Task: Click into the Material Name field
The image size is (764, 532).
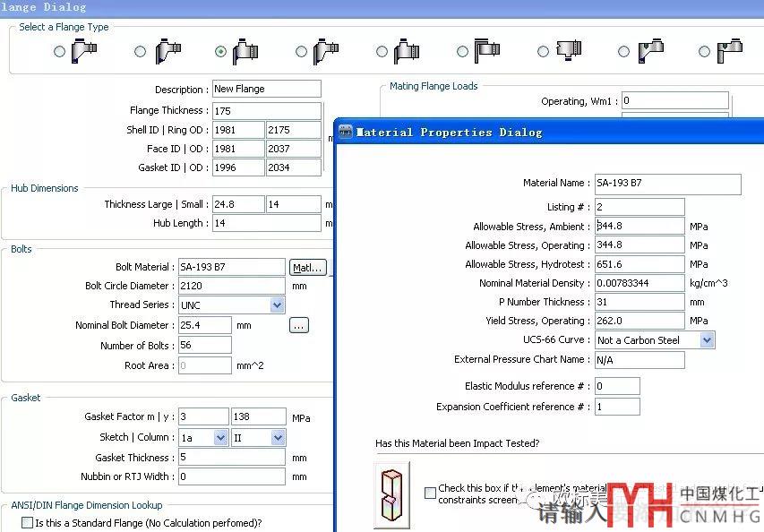Action: pos(667,184)
